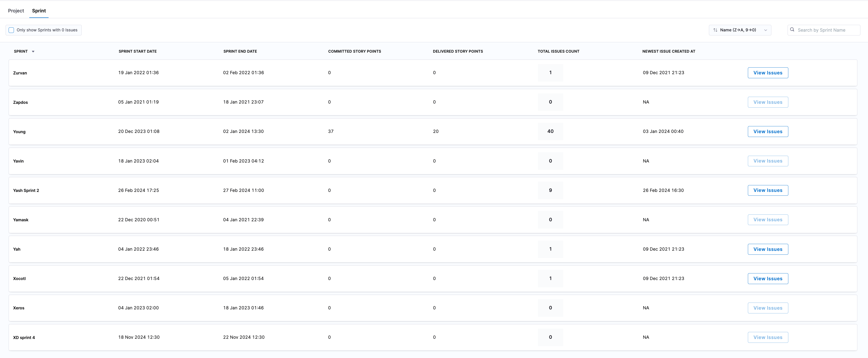Screen dimensions: 868x358
Task: Enable Only show Sprints with 0 Issues
Action: (11, 30)
